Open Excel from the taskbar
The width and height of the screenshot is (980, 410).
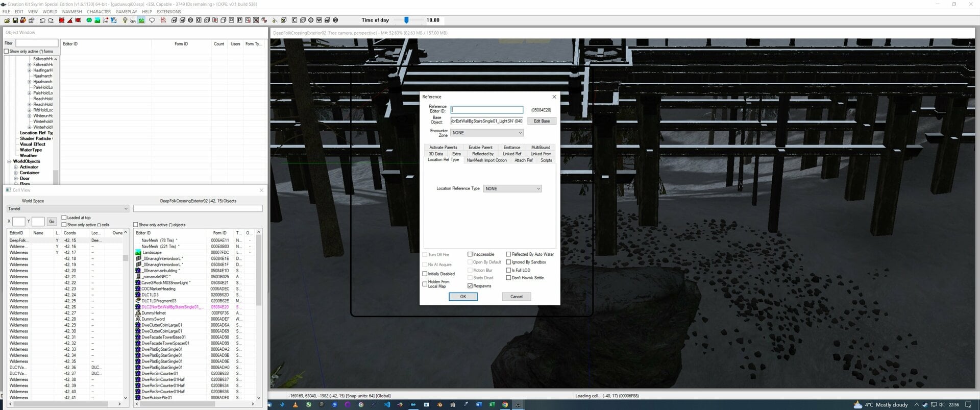pos(492,405)
